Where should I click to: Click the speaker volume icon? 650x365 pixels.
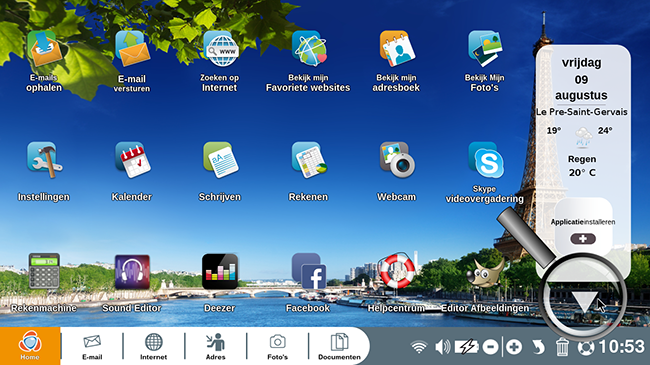(x=443, y=346)
